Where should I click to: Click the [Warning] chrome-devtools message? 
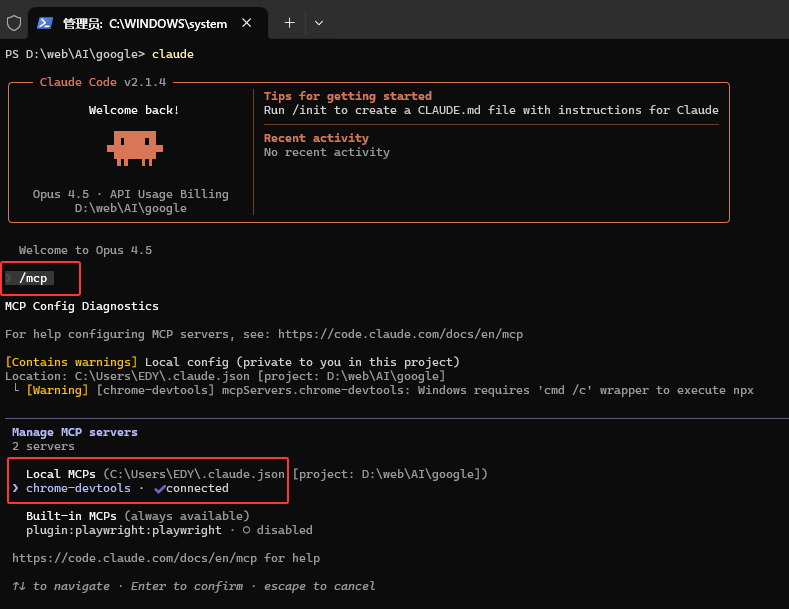point(390,390)
